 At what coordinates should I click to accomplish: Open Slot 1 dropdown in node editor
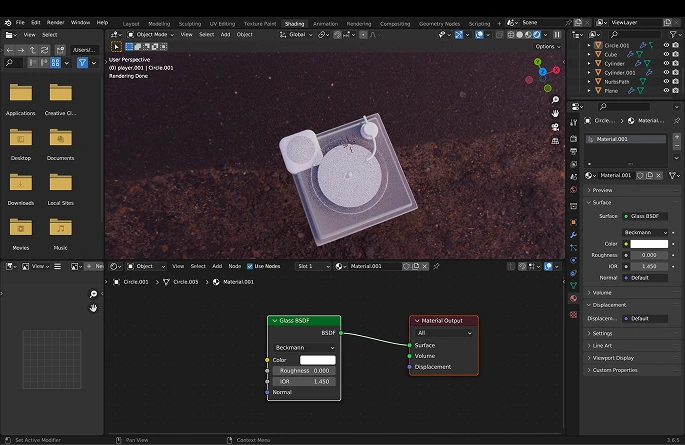point(313,266)
